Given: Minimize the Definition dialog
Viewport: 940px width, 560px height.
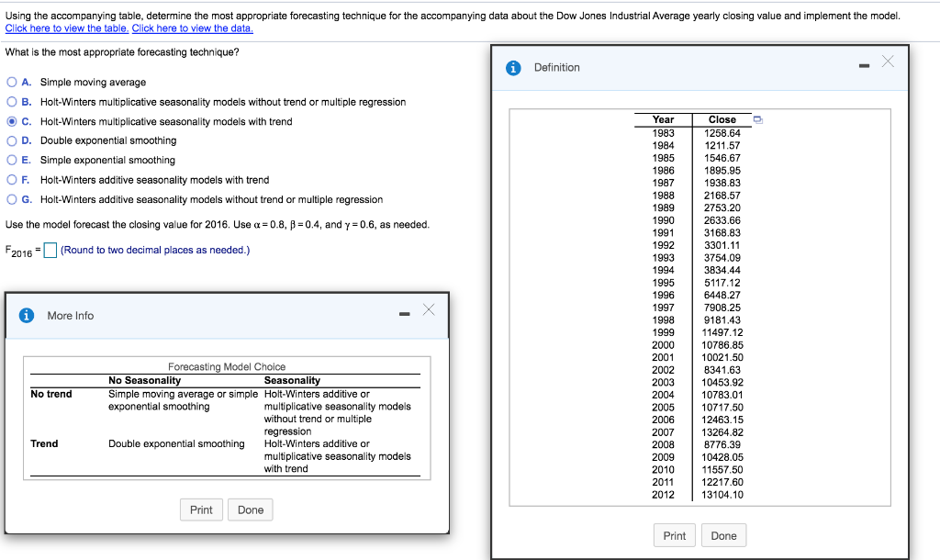Looking at the screenshot, I should [x=864, y=66].
